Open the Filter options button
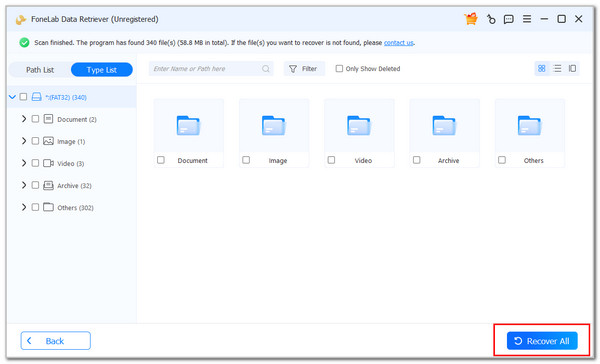600x364 pixels. point(304,69)
